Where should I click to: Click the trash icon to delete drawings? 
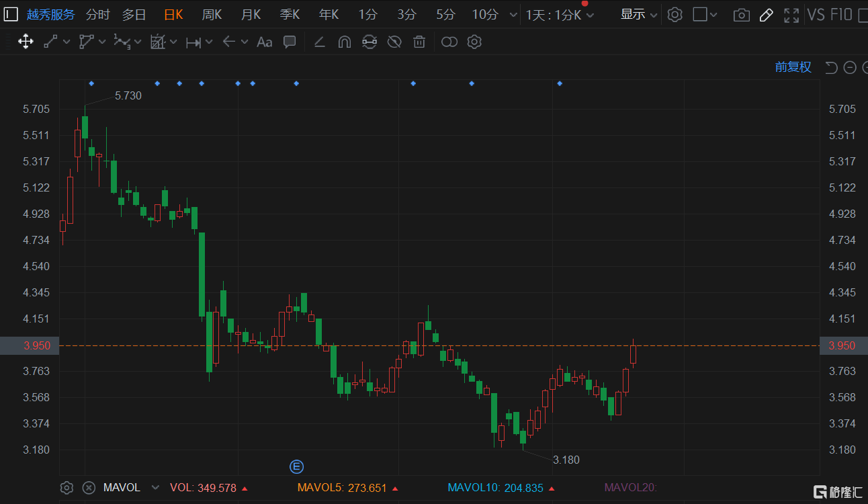click(x=419, y=42)
